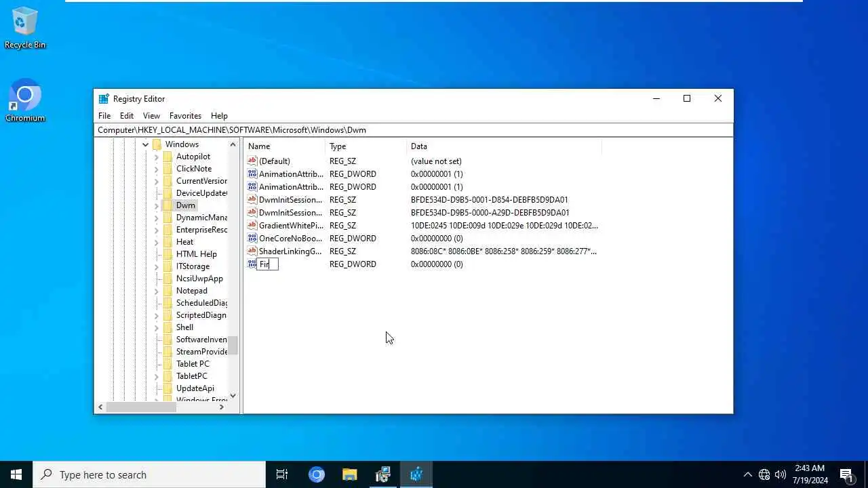
Task: Open the network status tray icon
Action: click(764, 474)
